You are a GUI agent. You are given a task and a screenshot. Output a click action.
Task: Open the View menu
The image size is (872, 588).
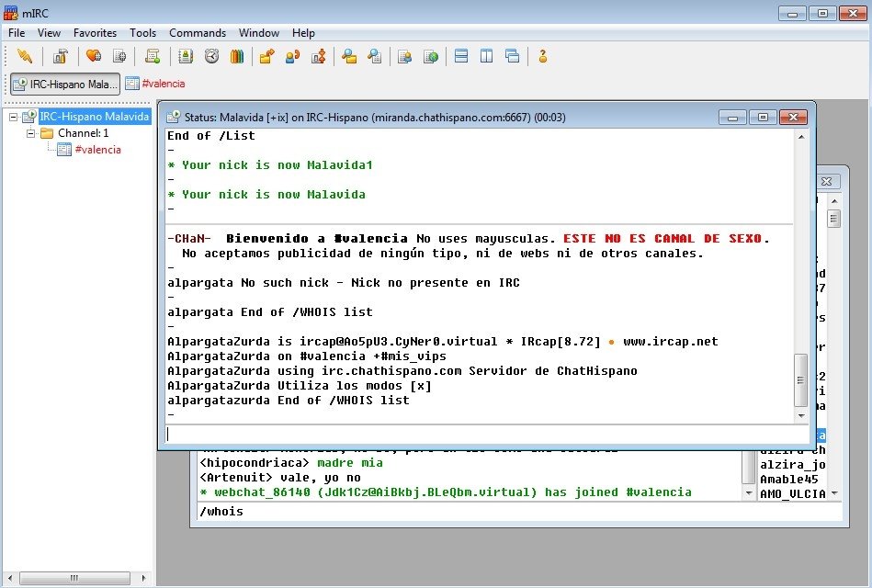49,33
